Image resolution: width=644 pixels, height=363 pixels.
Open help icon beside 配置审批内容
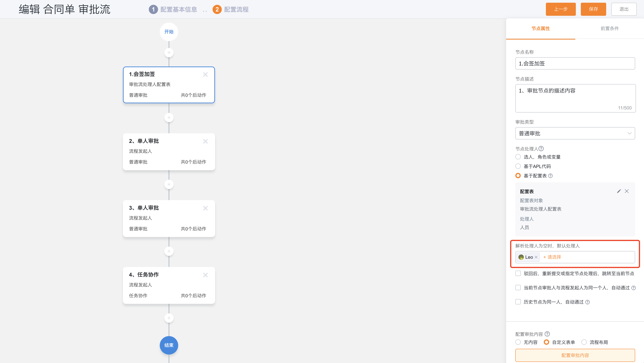pyautogui.click(x=547, y=334)
